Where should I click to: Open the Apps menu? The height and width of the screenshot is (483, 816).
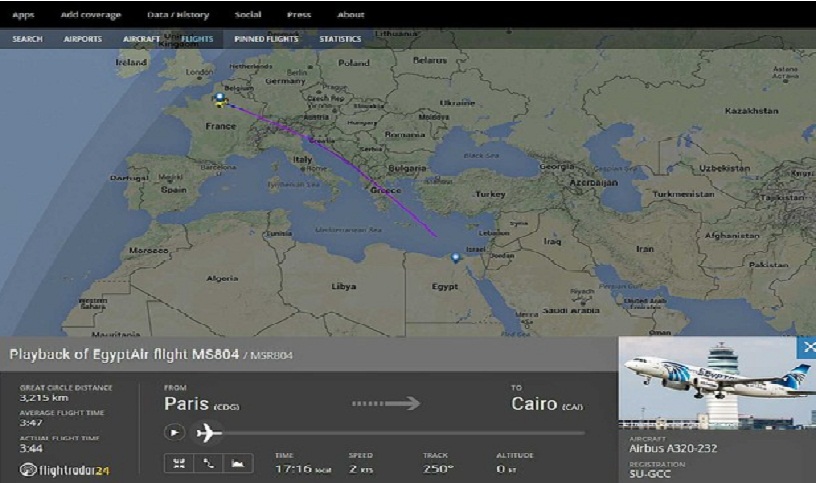23,15
